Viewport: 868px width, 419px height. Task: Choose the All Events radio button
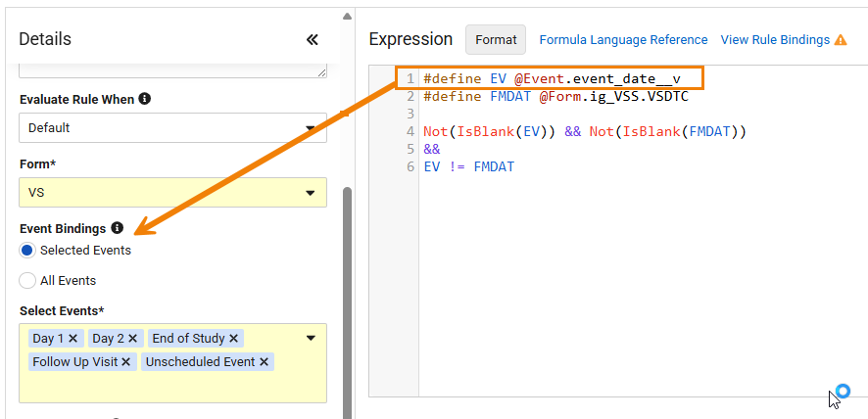pyautogui.click(x=27, y=281)
